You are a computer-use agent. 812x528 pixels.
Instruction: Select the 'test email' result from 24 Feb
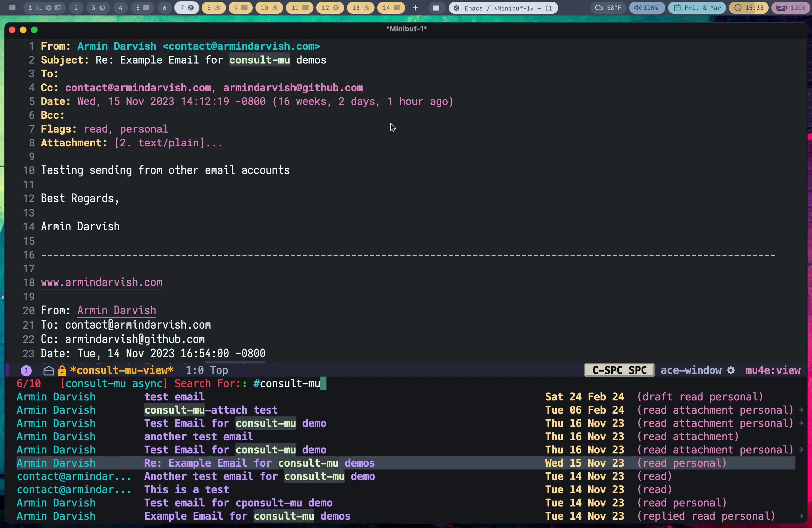(x=406, y=397)
